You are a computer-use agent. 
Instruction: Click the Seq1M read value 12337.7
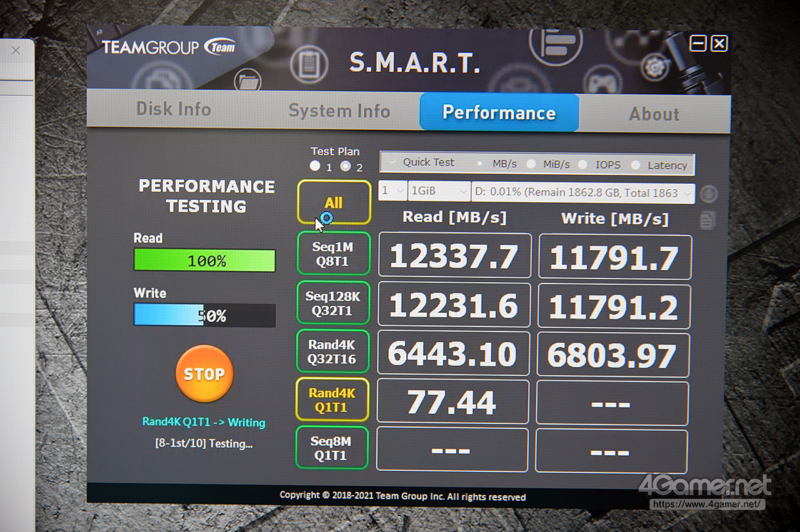(454, 256)
